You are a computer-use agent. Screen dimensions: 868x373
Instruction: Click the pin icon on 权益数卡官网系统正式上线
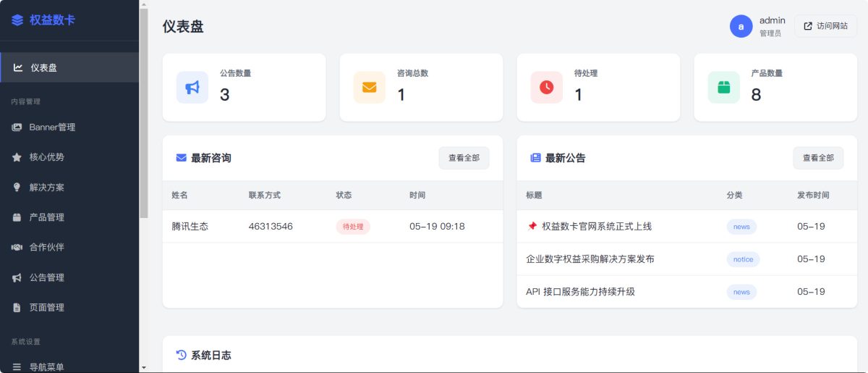click(x=532, y=227)
